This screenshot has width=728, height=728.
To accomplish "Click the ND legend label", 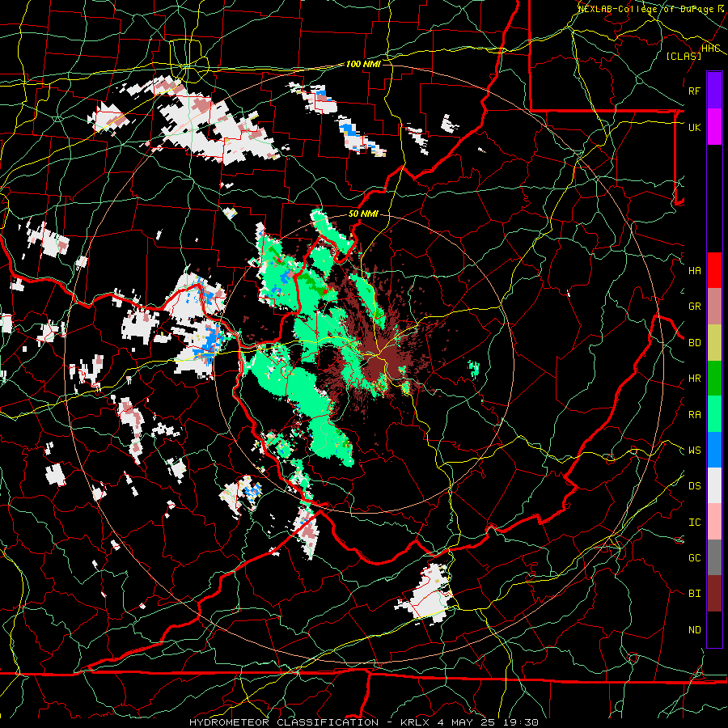I will [x=694, y=630].
